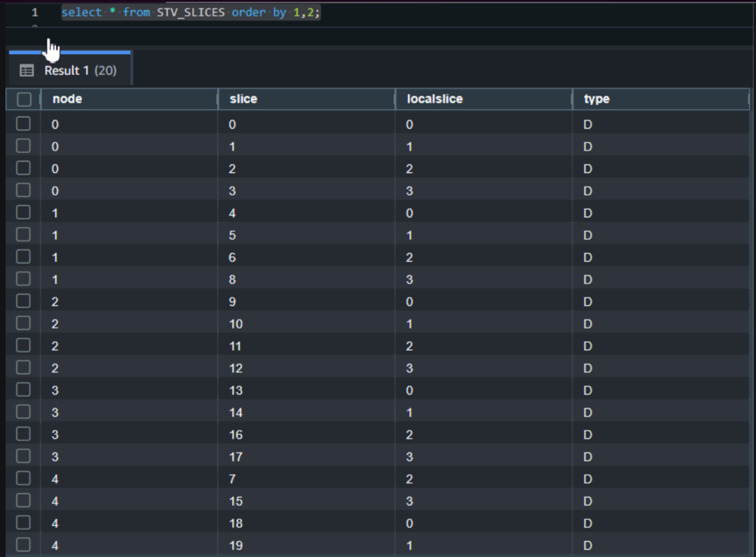Tick the checkbox for the slice 10 row
The height and width of the screenshot is (557, 756).
tap(23, 324)
